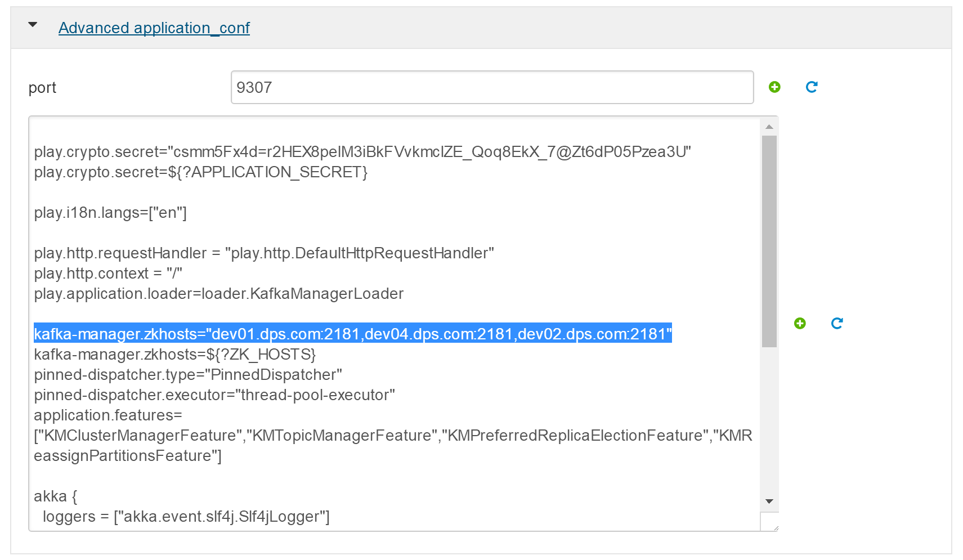Image resolution: width=963 pixels, height=560 pixels.
Task: Click the play.http.context = "/" line
Action: coord(108,273)
